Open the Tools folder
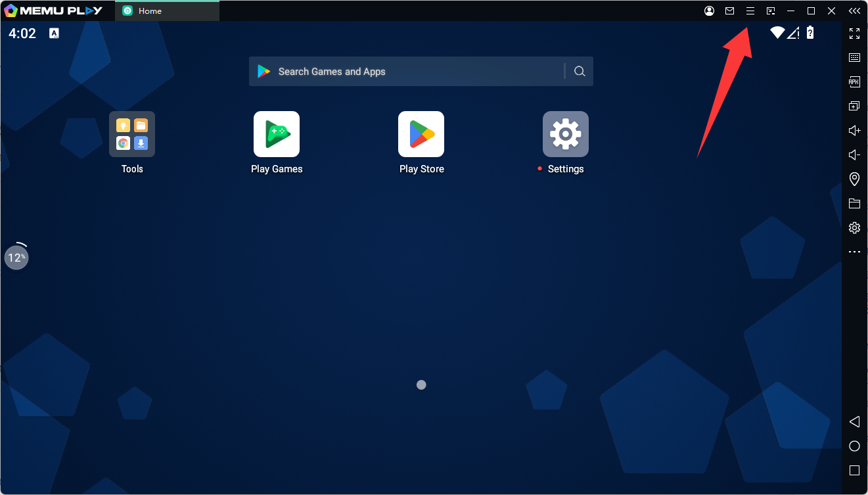 [x=132, y=134]
